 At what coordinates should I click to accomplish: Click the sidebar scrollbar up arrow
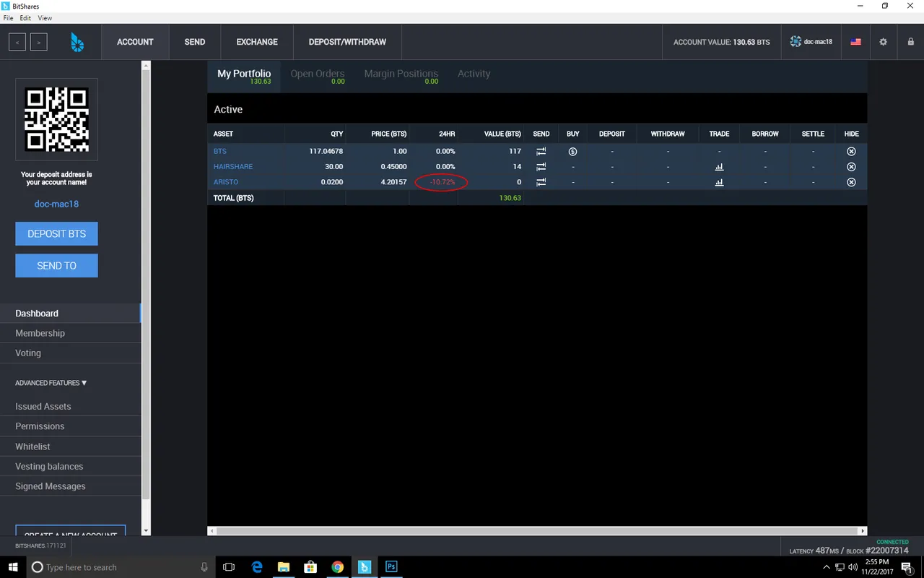[146, 65]
